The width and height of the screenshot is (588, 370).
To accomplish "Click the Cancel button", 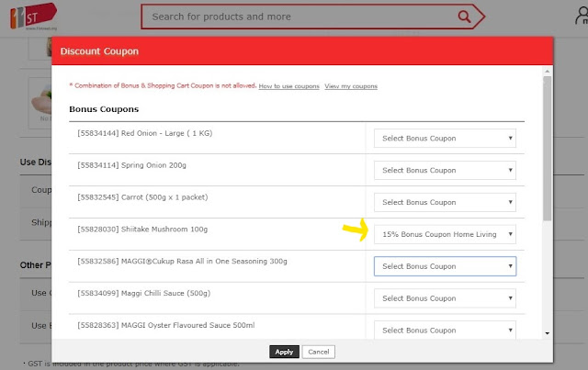I will pyautogui.click(x=319, y=352).
